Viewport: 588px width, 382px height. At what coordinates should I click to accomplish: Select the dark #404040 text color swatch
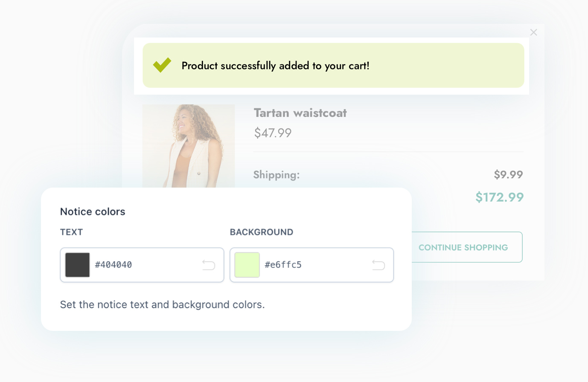[77, 264]
